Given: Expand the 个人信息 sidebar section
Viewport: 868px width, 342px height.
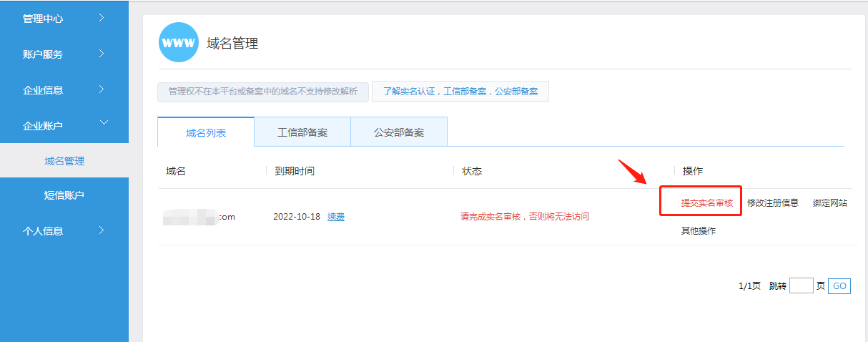Looking at the screenshot, I should 64,231.
